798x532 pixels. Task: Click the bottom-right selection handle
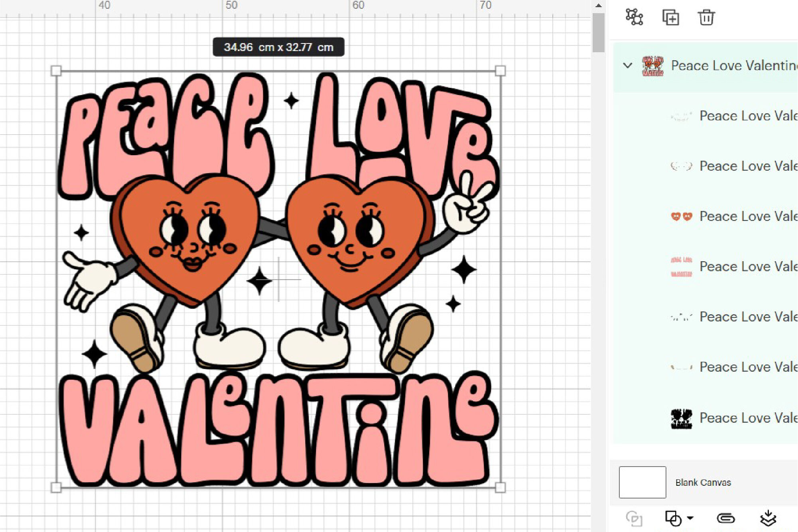(x=500, y=487)
